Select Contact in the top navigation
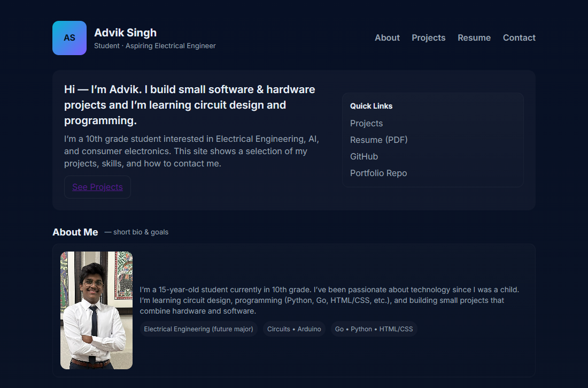This screenshot has width=588, height=388. point(519,37)
